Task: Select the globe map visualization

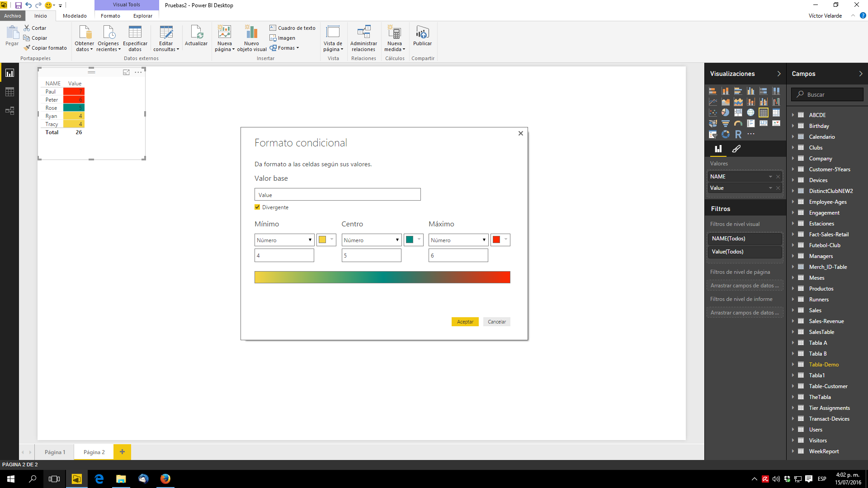Action: click(750, 113)
